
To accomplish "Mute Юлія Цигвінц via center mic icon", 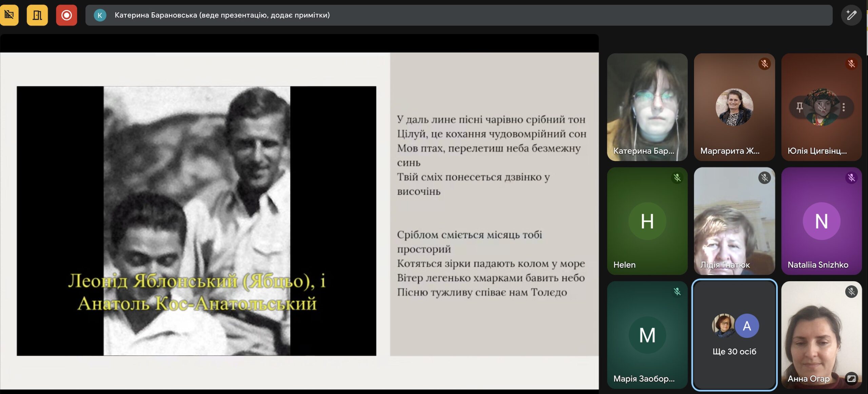I will pos(822,107).
